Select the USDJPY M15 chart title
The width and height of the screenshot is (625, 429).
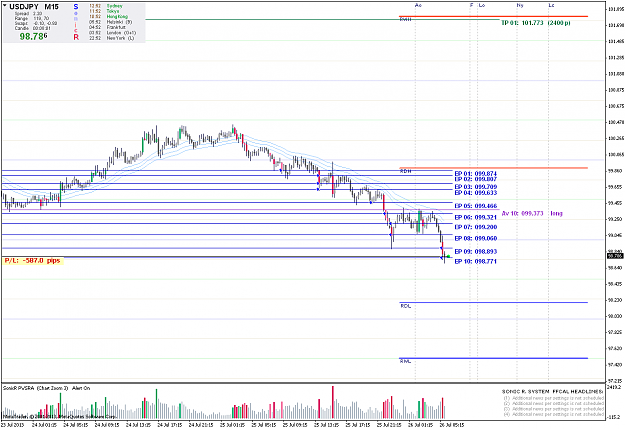point(34,7)
